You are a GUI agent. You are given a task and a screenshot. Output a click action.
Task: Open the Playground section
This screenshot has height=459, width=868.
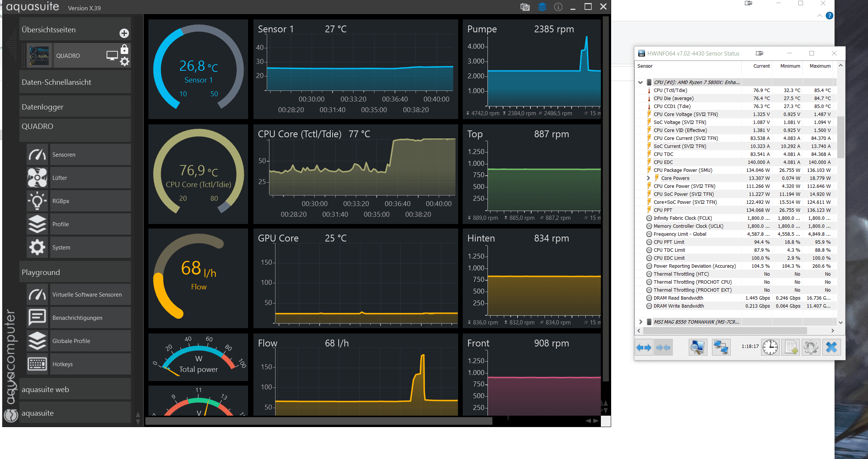coord(75,272)
